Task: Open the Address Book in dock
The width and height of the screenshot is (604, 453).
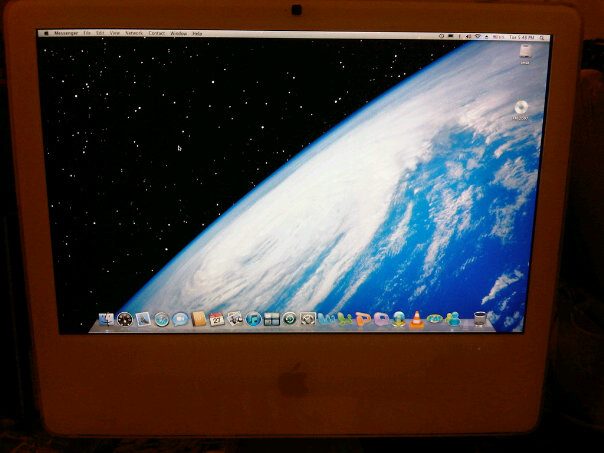Action: 198,319
